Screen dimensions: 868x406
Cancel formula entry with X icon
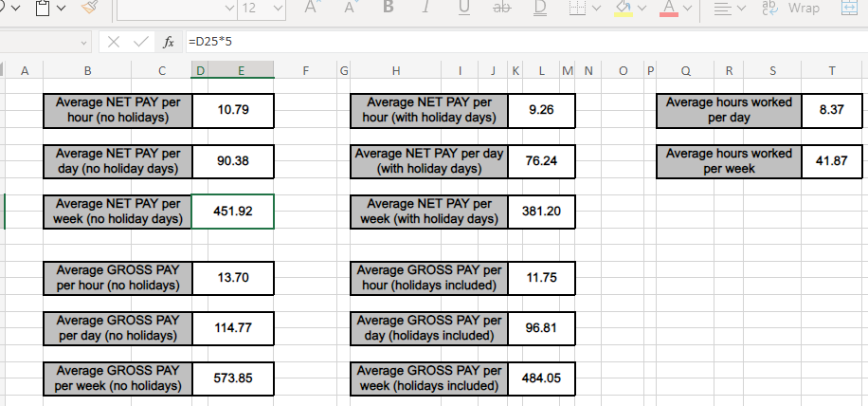114,43
